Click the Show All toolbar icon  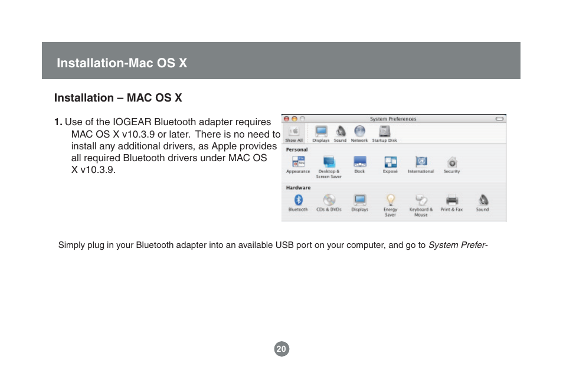(x=294, y=134)
